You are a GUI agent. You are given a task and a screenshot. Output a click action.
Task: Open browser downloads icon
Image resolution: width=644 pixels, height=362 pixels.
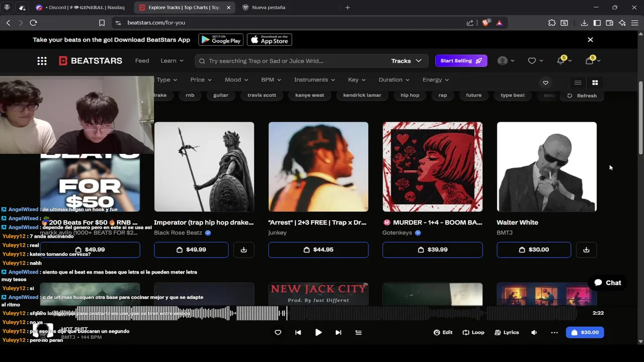[x=584, y=23]
